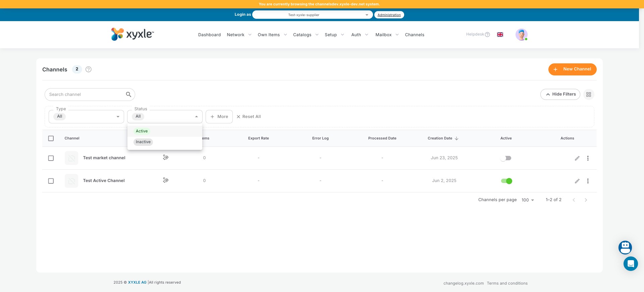
Task: Expand the channels per page dropdown
Action: [528, 200]
